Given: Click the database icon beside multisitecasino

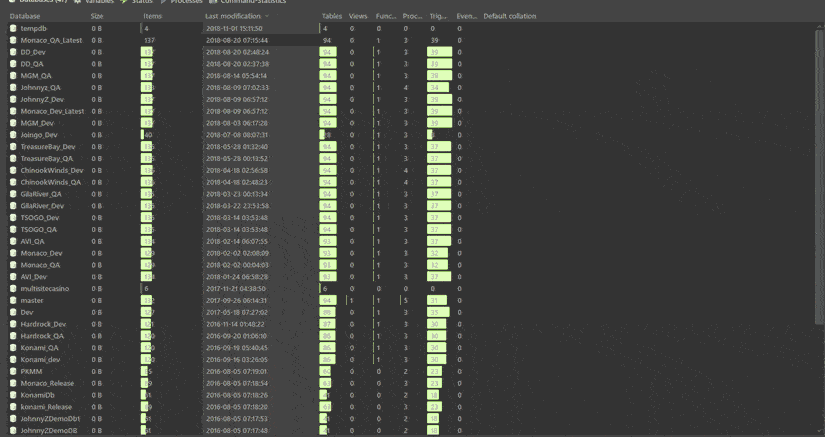Looking at the screenshot, I should pyautogui.click(x=13, y=289).
